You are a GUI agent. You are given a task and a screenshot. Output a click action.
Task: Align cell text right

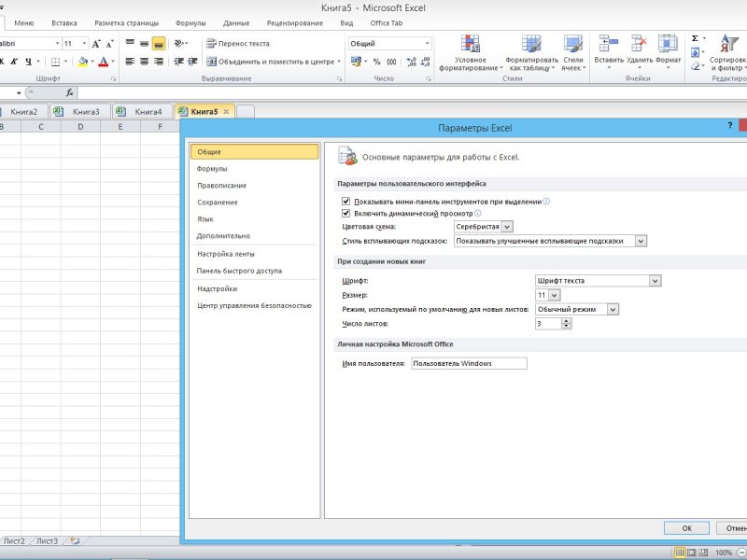[x=159, y=62]
